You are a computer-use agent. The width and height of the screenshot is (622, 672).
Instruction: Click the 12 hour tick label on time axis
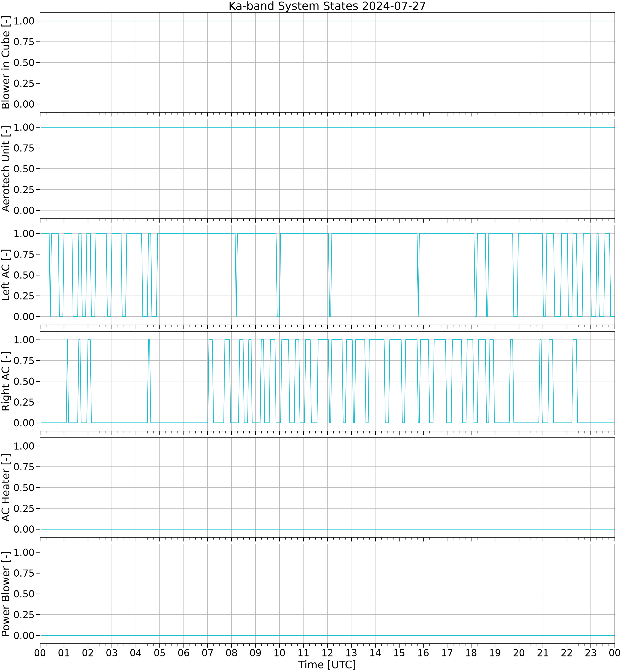point(328,653)
